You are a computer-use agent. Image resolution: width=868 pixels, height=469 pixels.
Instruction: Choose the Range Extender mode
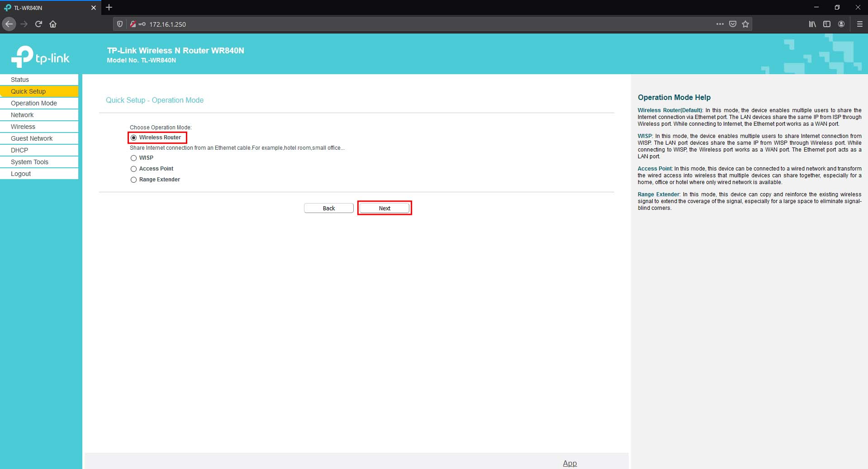point(133,180)
